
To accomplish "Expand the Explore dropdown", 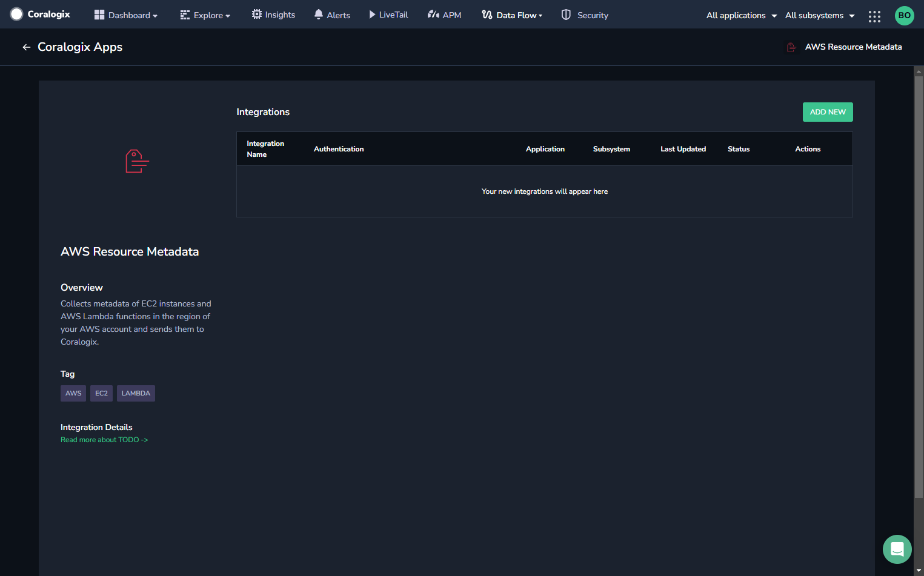I will (x=205, y=15).
